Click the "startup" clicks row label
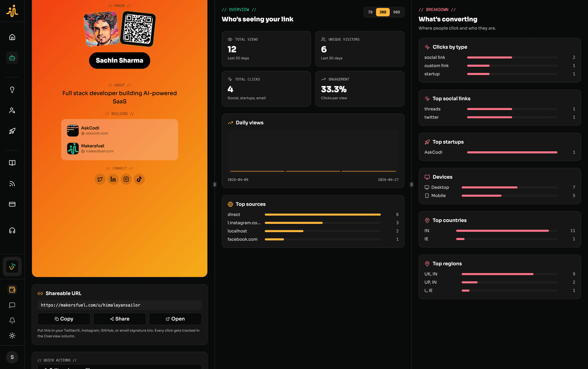588x369 pixels. 432,74
